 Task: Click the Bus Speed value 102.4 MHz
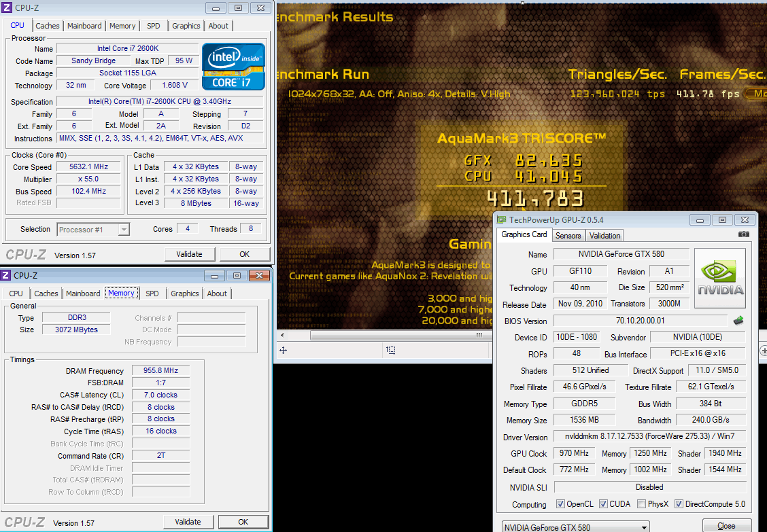(88, 191)
